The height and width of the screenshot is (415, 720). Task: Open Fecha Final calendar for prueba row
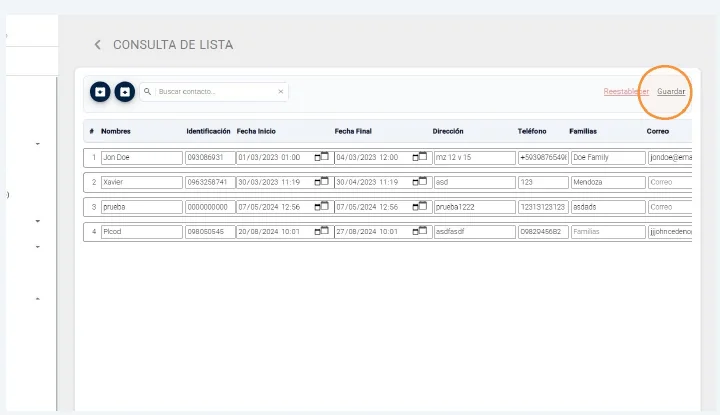click(x=419, y=206)
